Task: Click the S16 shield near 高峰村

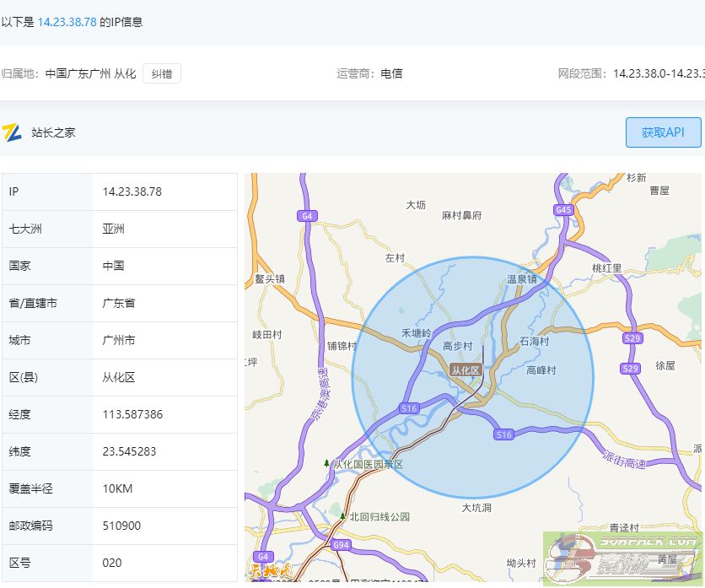Action: [x=503, y=434]
